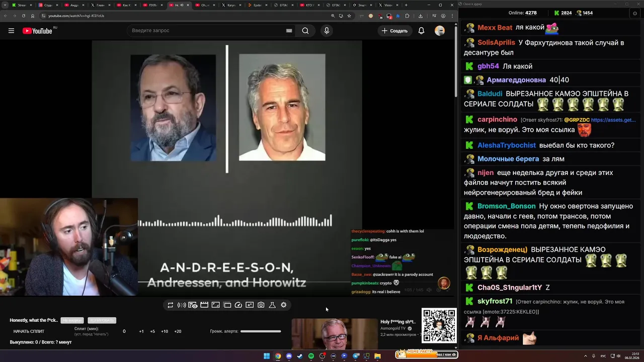The height and width of the screenshot is (362, 644).
Task: Go to the YouTube home logo
Action: click(x=37, y=31)
